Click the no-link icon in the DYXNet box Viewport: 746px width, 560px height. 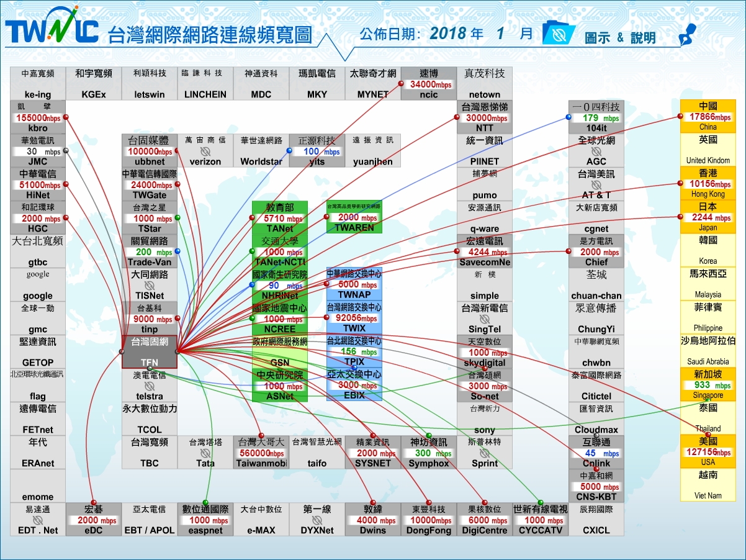coord(317,520)
